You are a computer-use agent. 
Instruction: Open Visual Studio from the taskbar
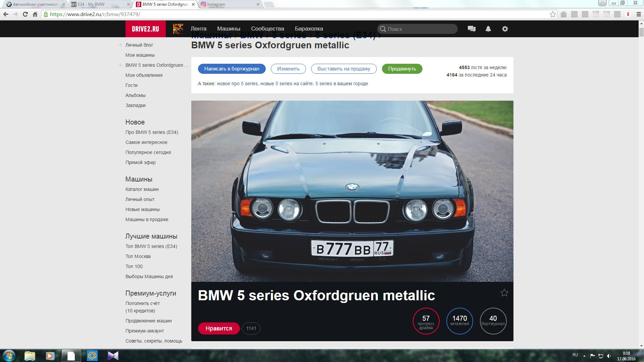(x=113, y=356)
